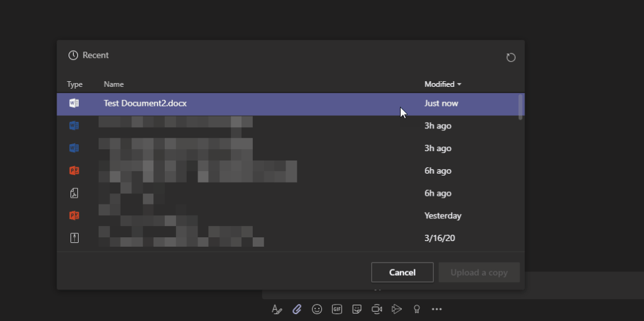Click the Type column header
The image size is (644, 321).
pos(75,84)
